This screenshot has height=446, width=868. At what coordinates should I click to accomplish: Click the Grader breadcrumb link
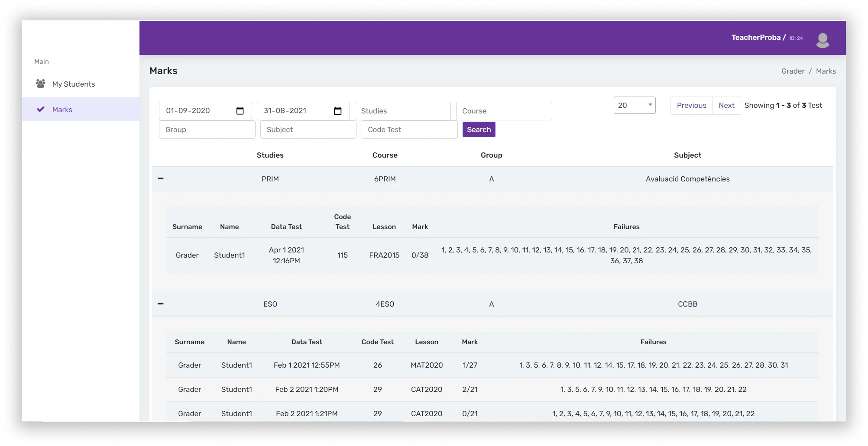pyautogui.click(x=793, y=71)
